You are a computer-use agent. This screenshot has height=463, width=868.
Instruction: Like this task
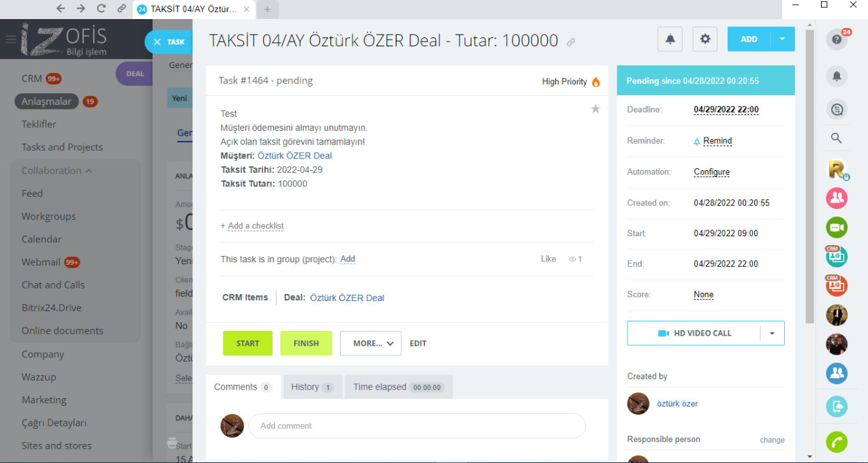[548, 259]
